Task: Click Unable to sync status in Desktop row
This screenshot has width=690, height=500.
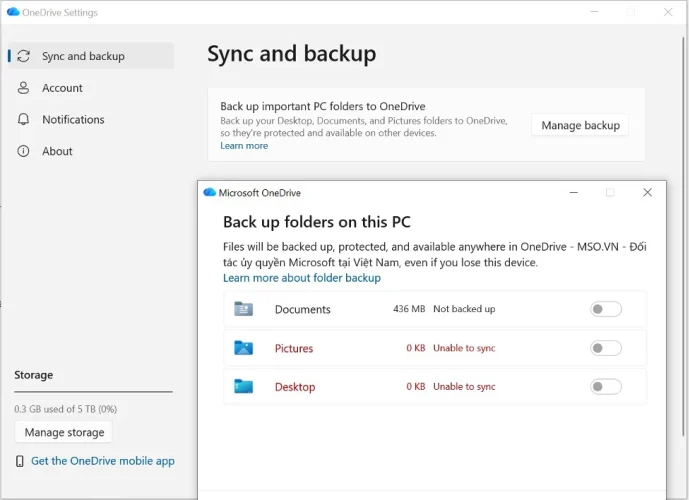Action: pyautogui.click(x=464, y=386)
